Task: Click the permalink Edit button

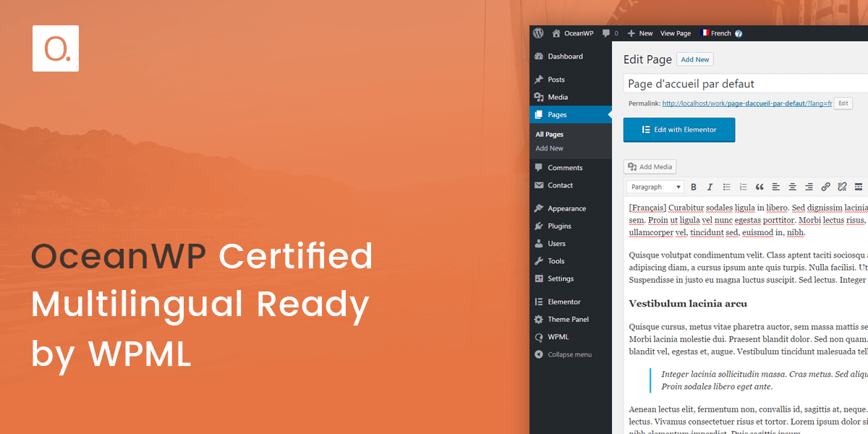Action: click(843, 103)
